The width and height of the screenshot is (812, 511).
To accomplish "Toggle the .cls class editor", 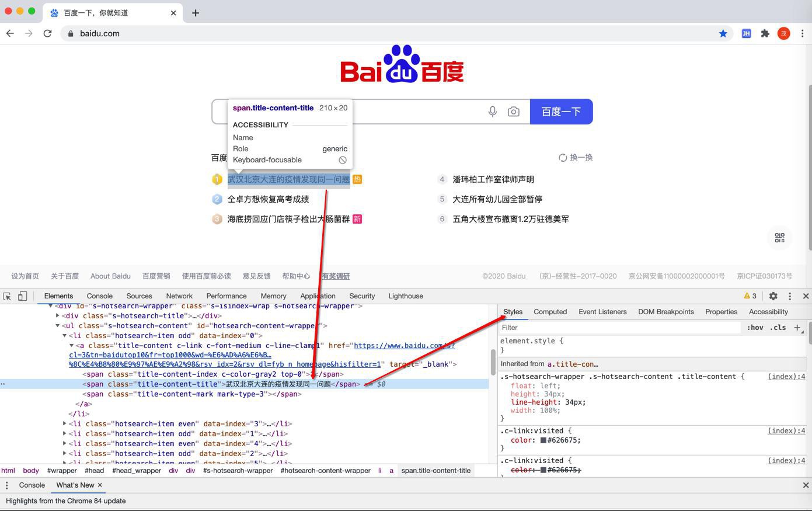I will click(x=778, y=328).
